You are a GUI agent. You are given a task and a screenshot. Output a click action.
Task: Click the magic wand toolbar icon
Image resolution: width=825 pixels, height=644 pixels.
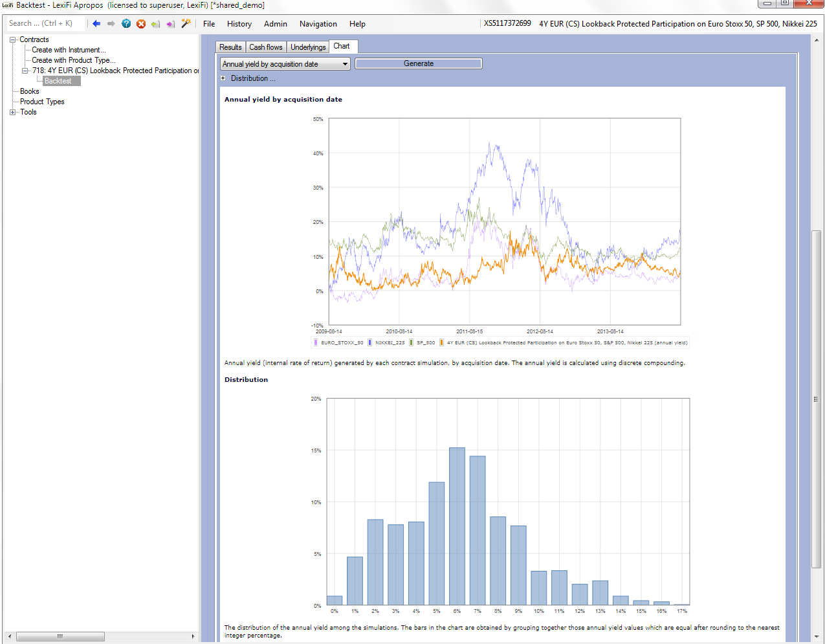[186, 23]
